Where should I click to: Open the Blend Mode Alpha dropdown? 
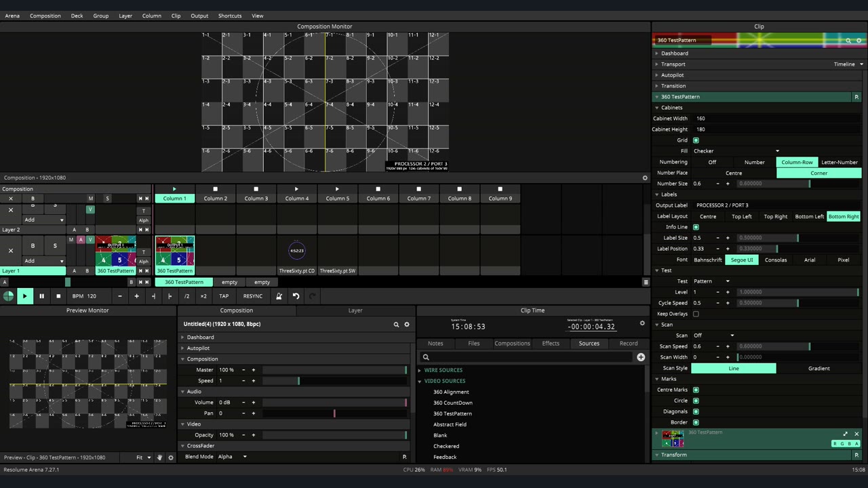(232, 457)
